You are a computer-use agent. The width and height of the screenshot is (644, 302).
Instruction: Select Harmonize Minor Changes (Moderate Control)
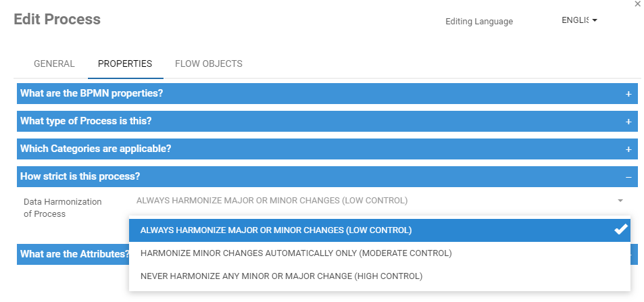point(295,253)
